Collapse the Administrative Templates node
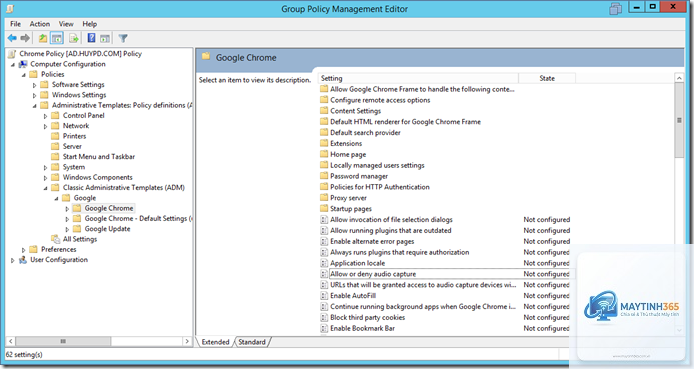 pyautogui.click(x=35, y=106)
